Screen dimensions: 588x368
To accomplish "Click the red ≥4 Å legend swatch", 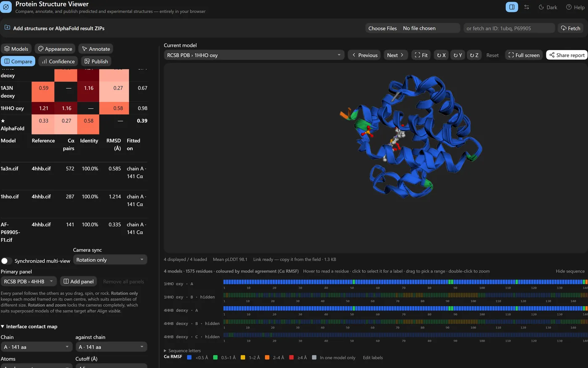I will (x=291, y=357).
